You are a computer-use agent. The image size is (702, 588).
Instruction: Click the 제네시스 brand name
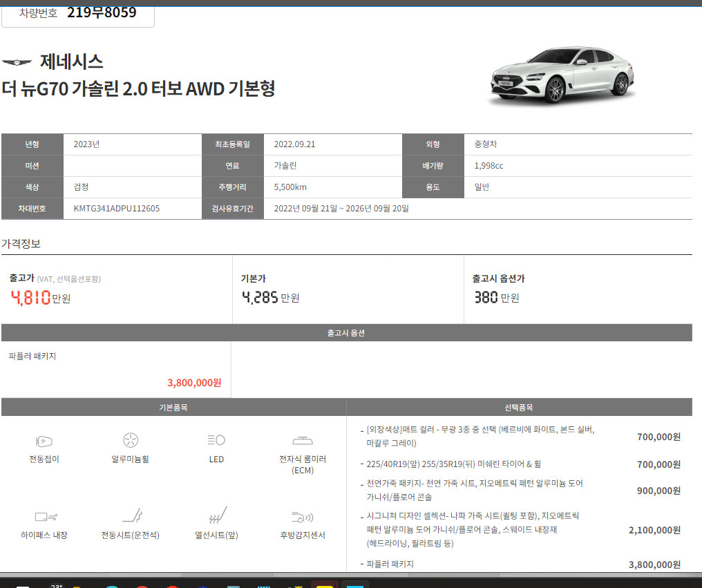point(72,61)
